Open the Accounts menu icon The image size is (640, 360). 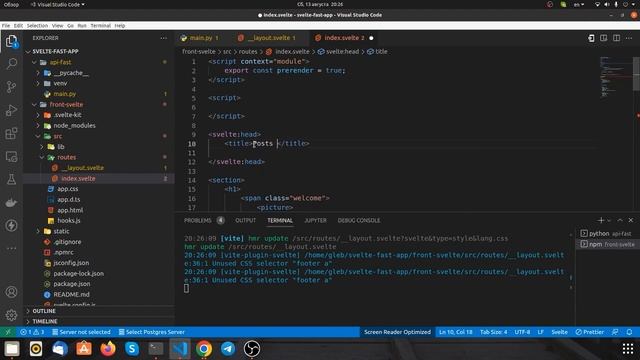click(11, 292)
